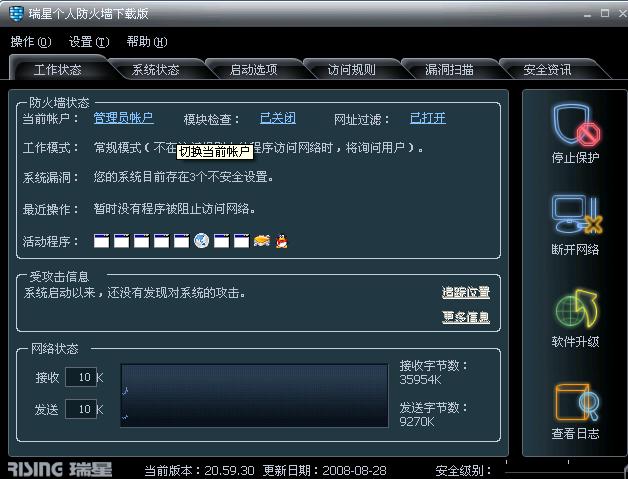View the 安全资讯 tab
Screen dimensions: 628x479
547,70
